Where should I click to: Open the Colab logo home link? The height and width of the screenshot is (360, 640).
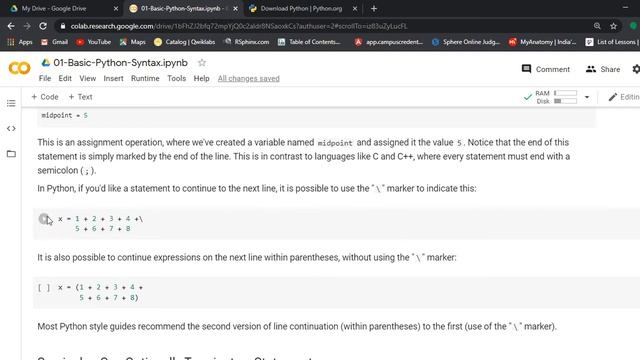(x=19, y=68)
